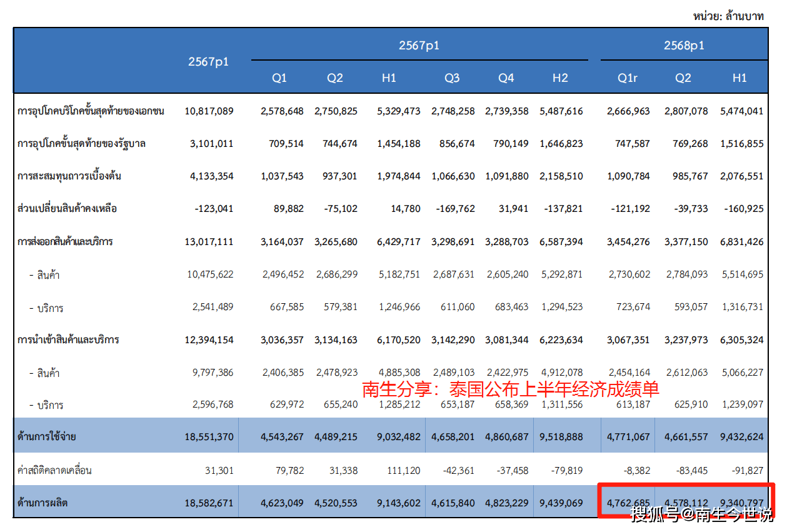
Task: Click the 搜狐号@南生今世说 watermark
Action: tap(701, 516)
